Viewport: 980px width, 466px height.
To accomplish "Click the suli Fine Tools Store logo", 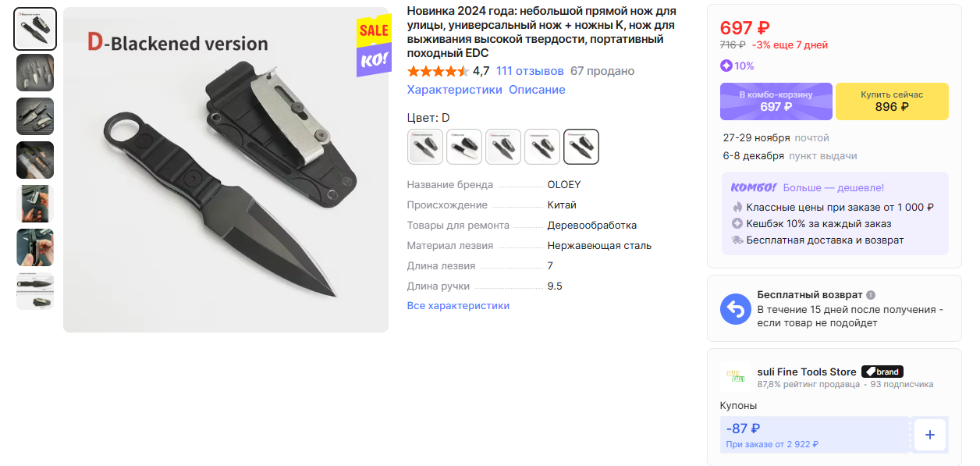I will (x=735, y=377).
